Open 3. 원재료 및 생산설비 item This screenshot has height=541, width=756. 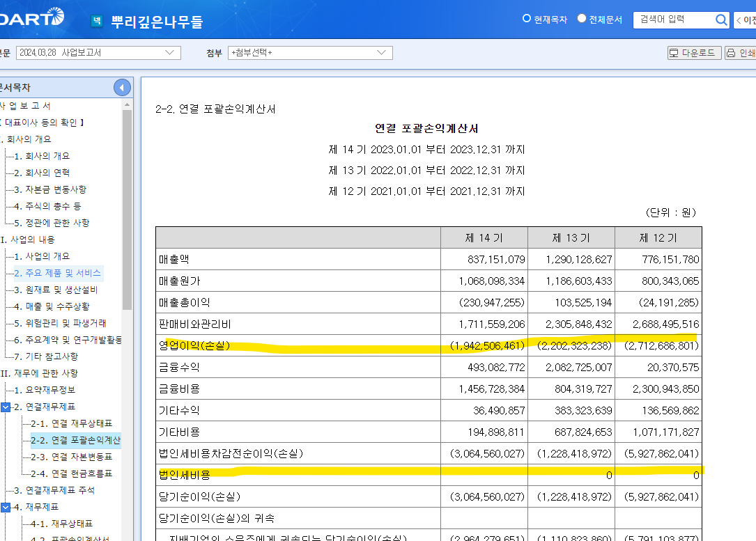pos(56,290)
